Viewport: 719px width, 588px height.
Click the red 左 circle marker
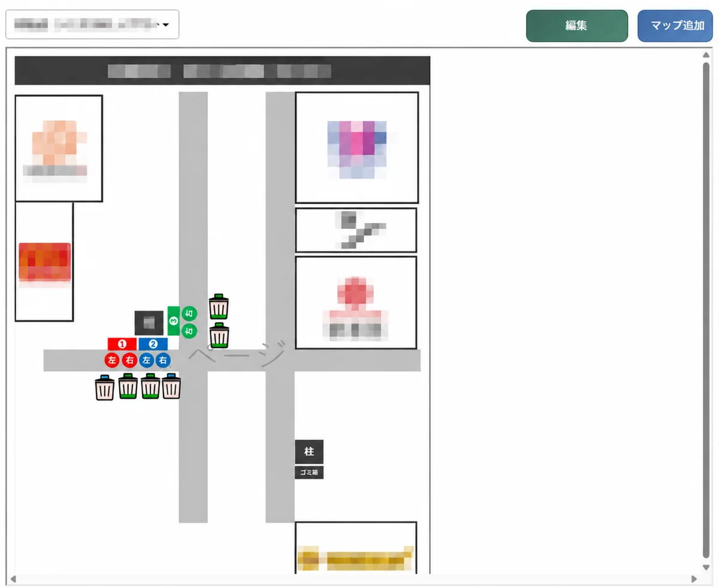(x=111, y=360)
